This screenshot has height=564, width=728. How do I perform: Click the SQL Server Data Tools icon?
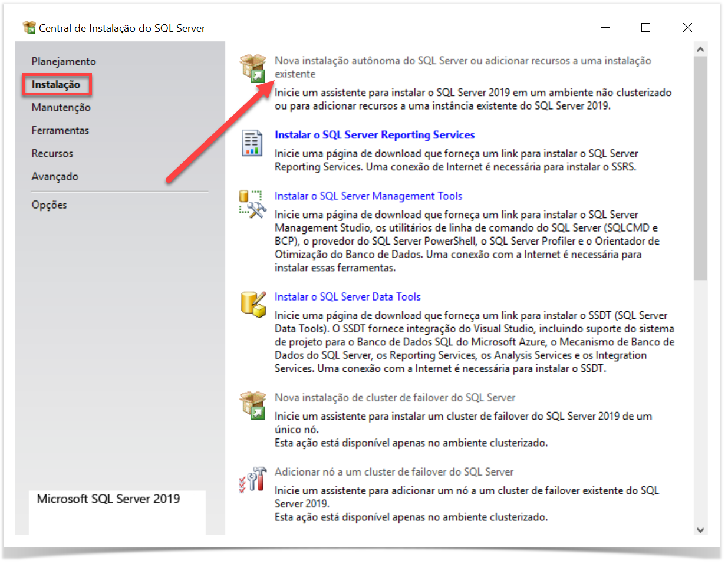pos(253,304)
